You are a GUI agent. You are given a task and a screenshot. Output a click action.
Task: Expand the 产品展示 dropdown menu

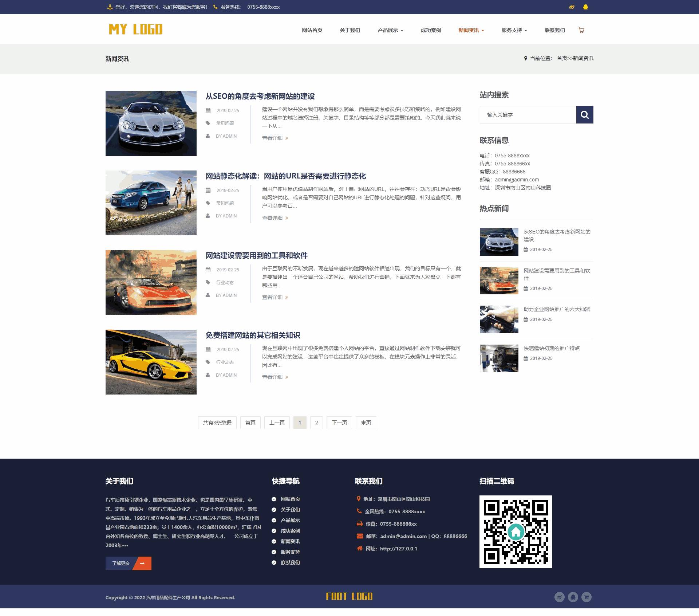click(390, 30)
